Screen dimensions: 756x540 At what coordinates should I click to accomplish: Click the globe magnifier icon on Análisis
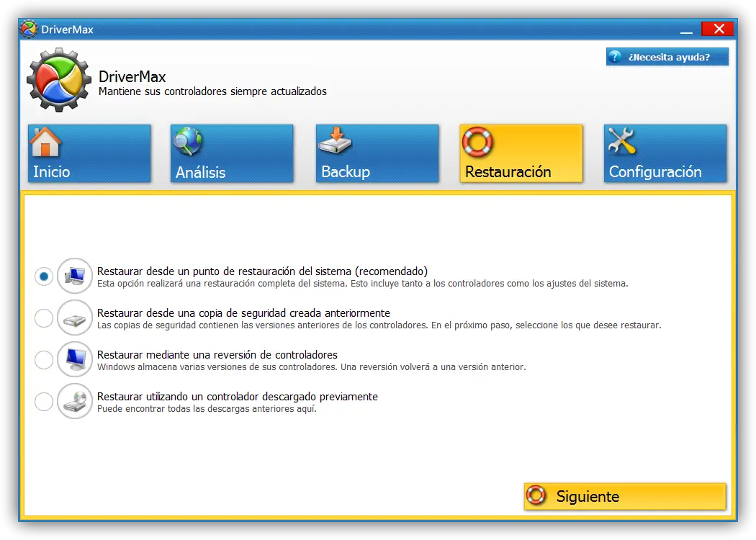188,141
